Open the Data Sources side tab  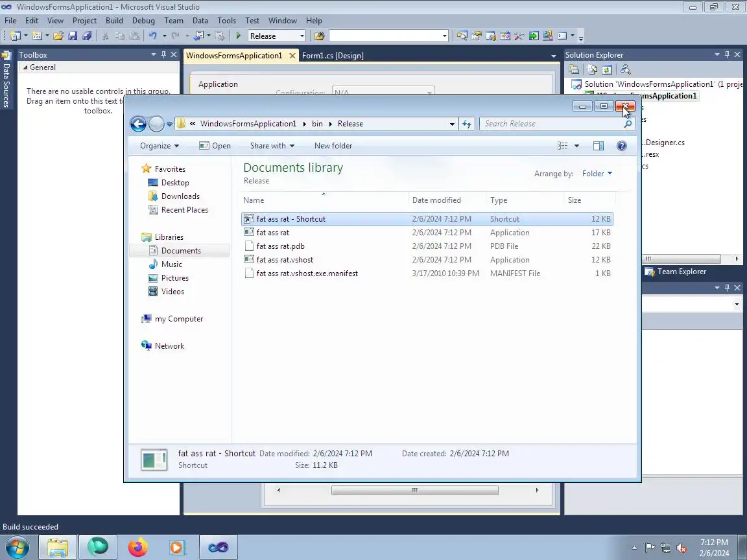[x=6, y=79]
